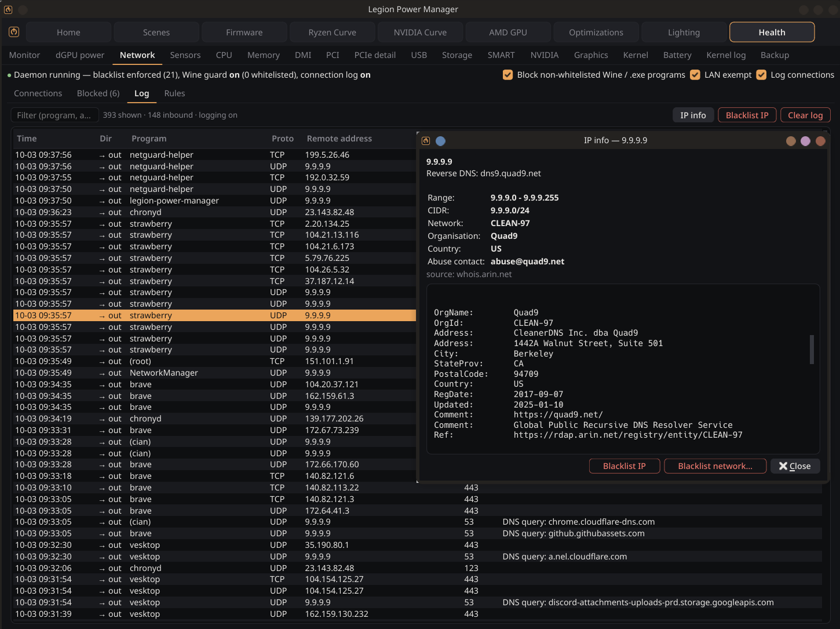Click the CIDR value 9.9.9.0/24

(x=510, y=210)
